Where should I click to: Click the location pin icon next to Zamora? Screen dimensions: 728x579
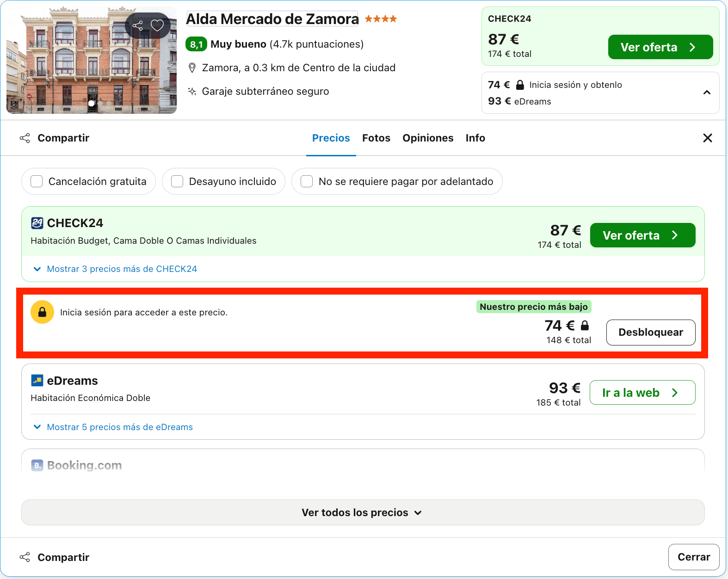192,68
